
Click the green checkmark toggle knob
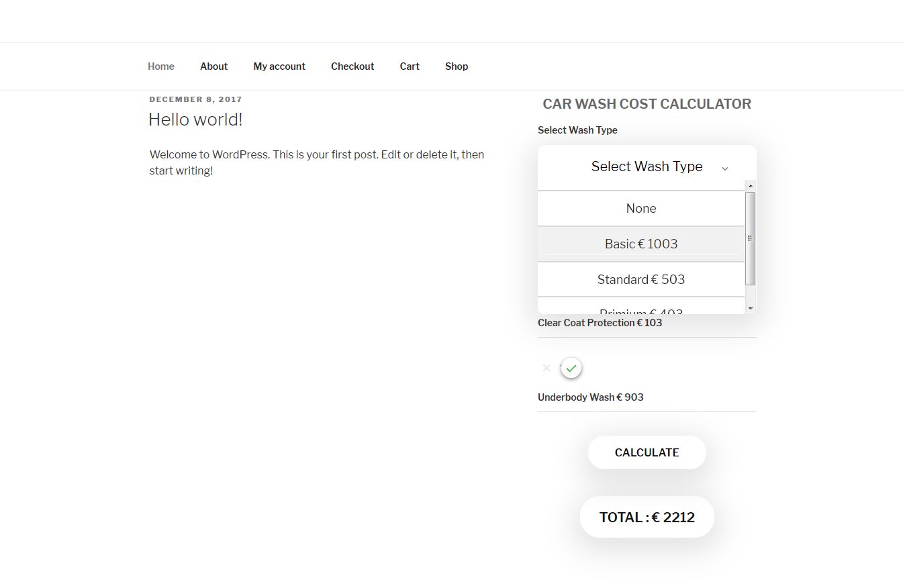[x=571, y=368]
